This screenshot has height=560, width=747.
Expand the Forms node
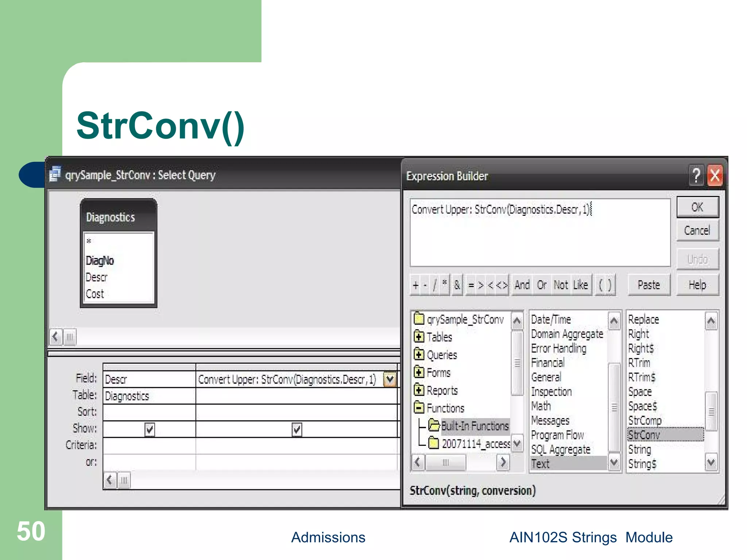pos(419,372)
